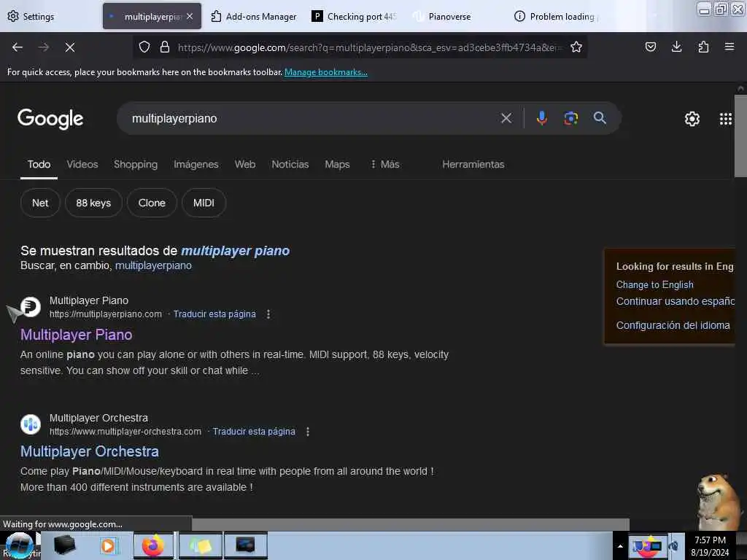747x560 pixels.
Task: Open the Manage bookmarks link
Action: 326,72
